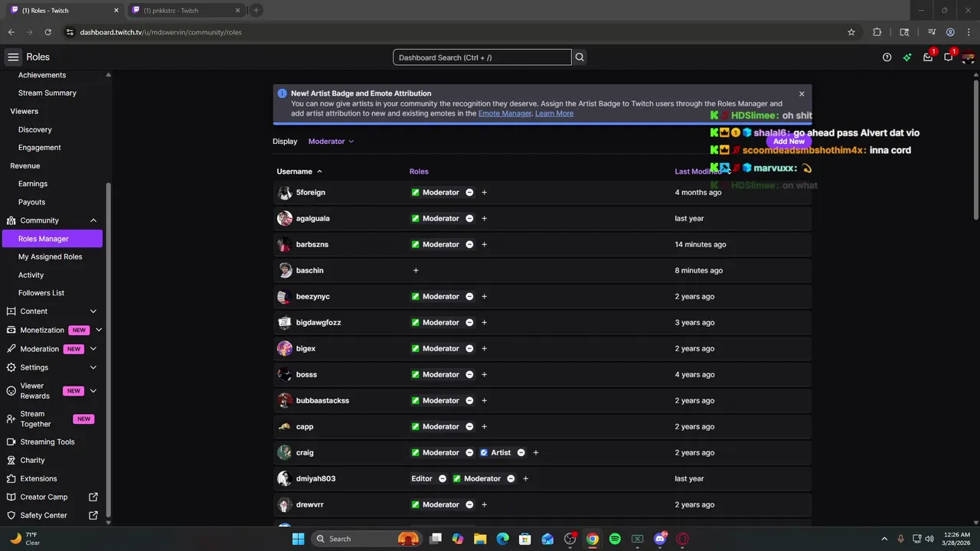Open File Explorer from the taskbar
Screen dimensions: 980x551
point(480,539)
